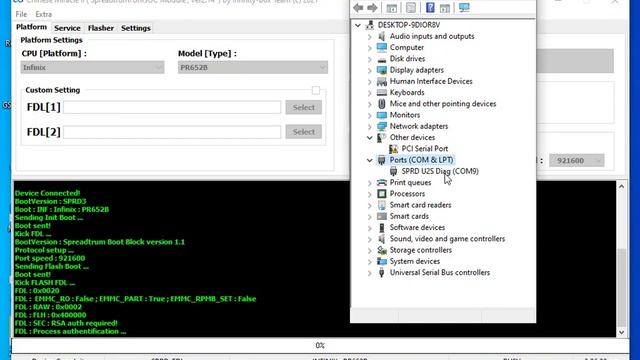This screenshot has width=640, height=360.
Task: Click the Disk drives icon
Action: (382, 59)
